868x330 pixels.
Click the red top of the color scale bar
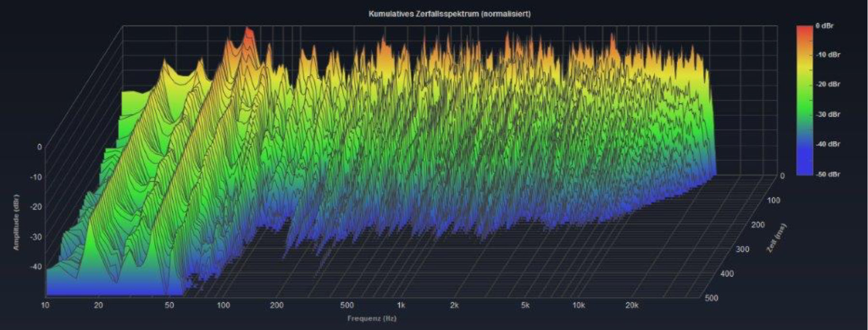tap(804, 30)
